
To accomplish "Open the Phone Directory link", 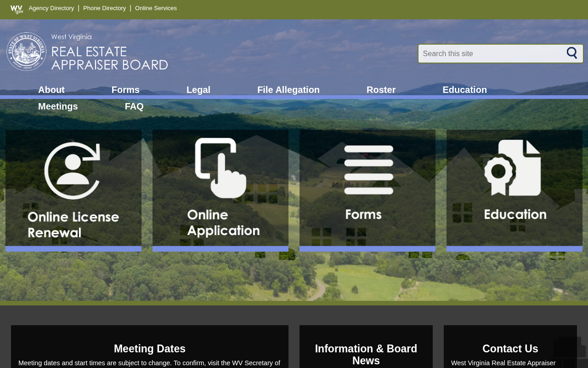I will (x=105, y=8).
